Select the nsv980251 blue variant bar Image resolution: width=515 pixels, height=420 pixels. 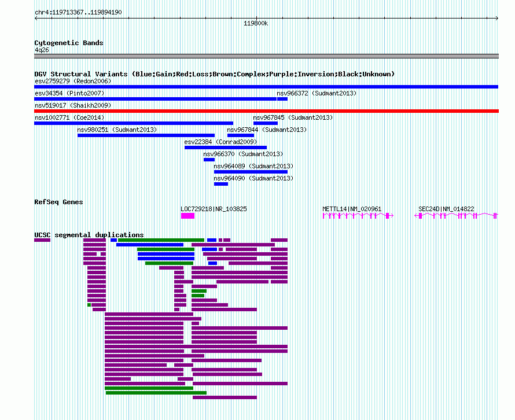pyautogui.click(x=146, y=135)
